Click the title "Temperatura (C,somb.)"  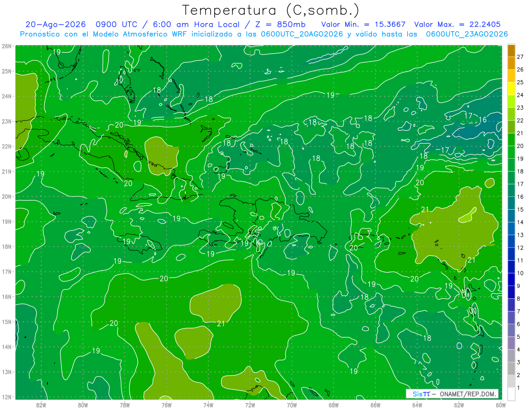click(270, 10)
